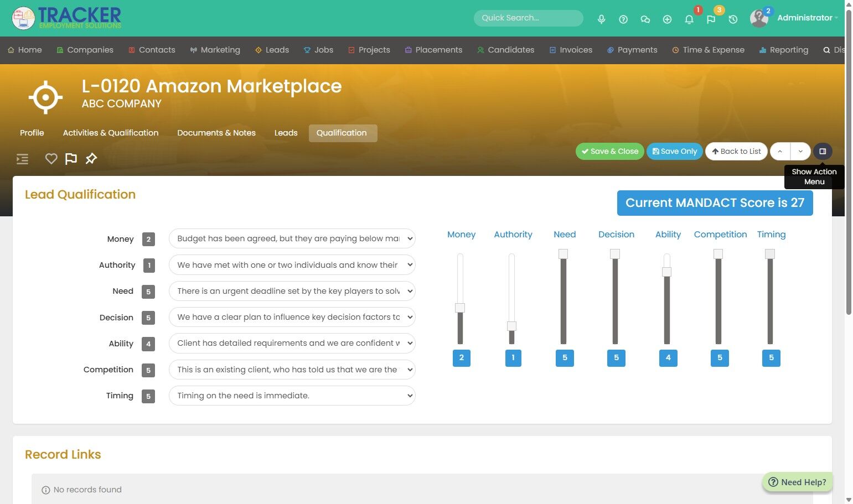This screenshot has height=504, width=853.
Task: Go to previous record with up chevron
Action: 780,151
